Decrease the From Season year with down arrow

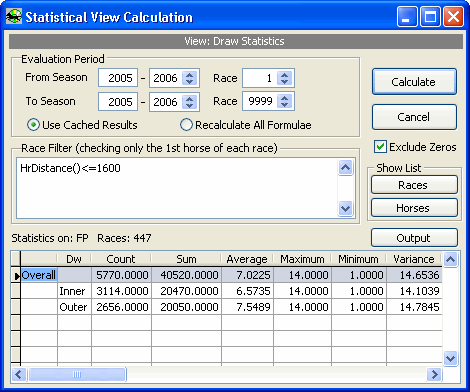[x=190, y=81]
